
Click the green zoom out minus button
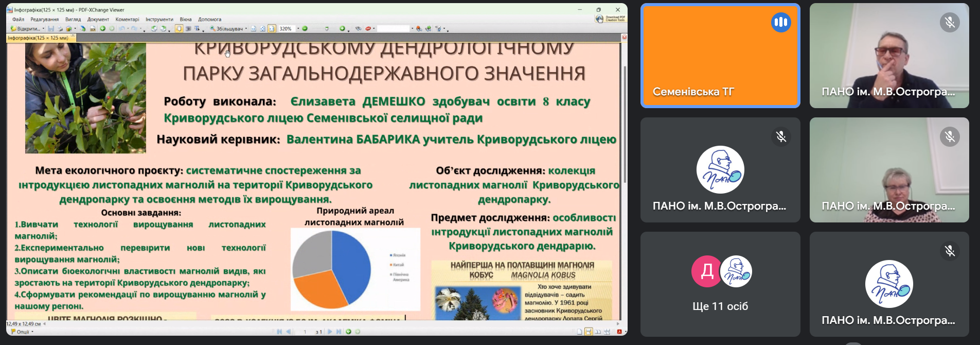click(x=305, y=29)
